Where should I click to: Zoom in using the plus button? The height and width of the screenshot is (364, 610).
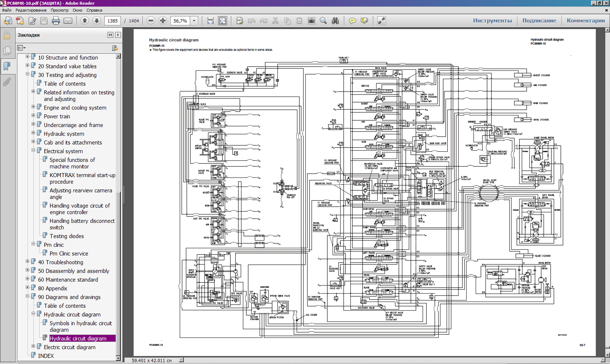pyautogui.click(x=163, y=21)
